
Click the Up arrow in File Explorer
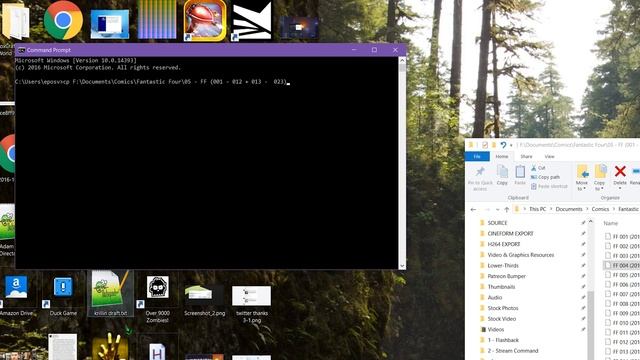click(507, 209)
